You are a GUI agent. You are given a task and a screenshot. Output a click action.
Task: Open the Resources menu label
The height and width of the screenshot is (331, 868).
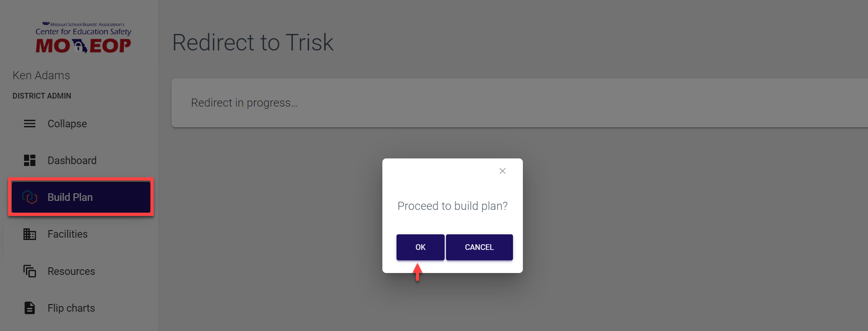71,271
